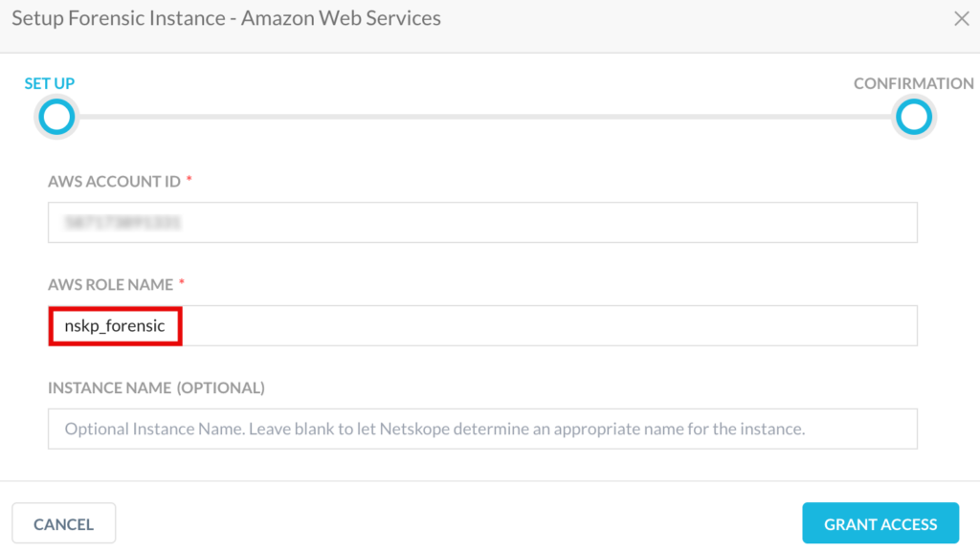
Task: Place cursor in nskp_forensic text
Action: [115, 326]
